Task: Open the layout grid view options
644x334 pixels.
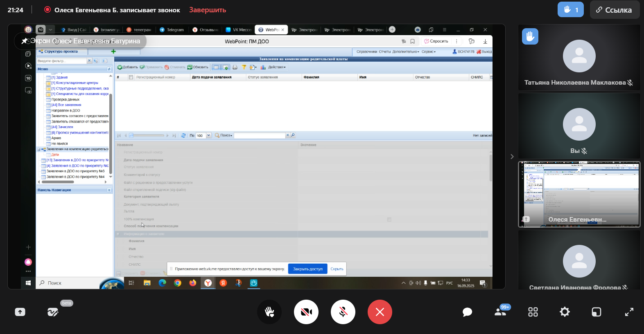Action: click(533, 312)
